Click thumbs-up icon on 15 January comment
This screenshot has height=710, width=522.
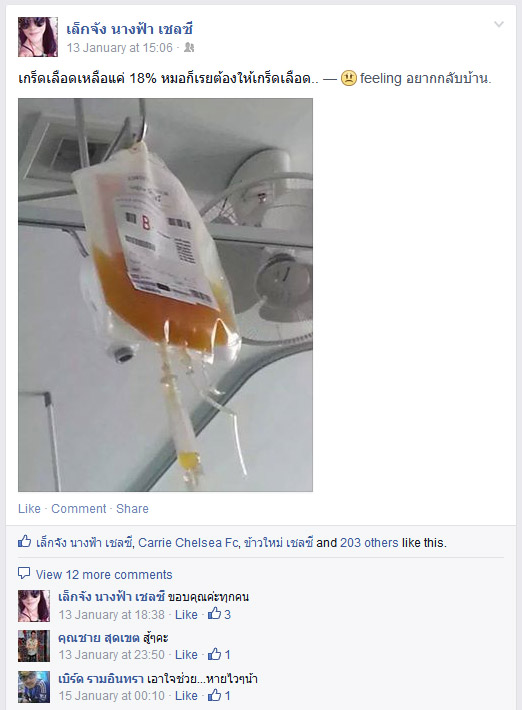tap(214, 695)
